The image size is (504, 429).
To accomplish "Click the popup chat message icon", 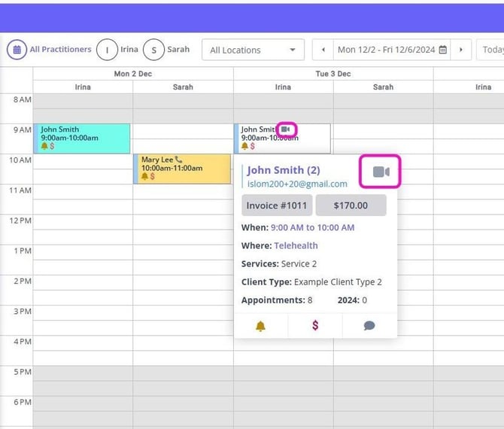I will tap(369, 326).
